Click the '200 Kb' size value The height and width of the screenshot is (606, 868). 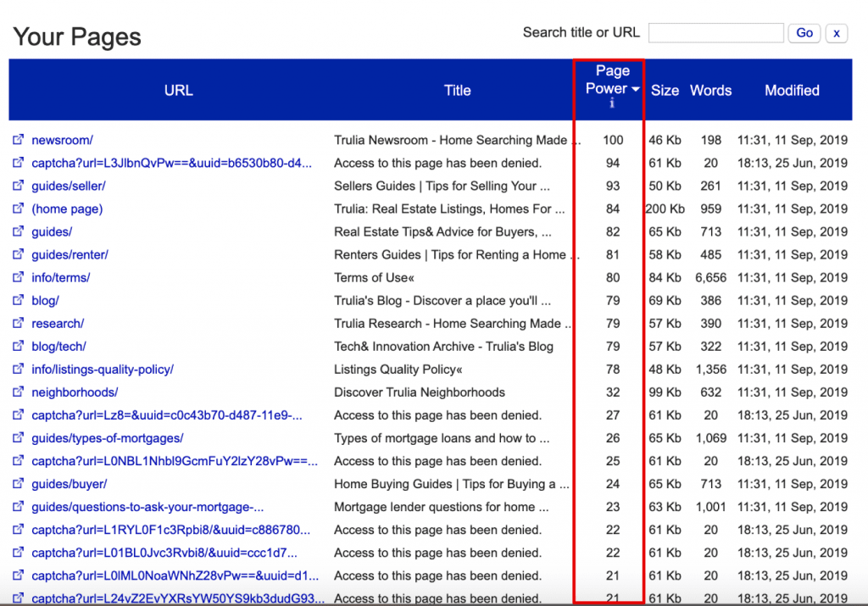[665, 208]
